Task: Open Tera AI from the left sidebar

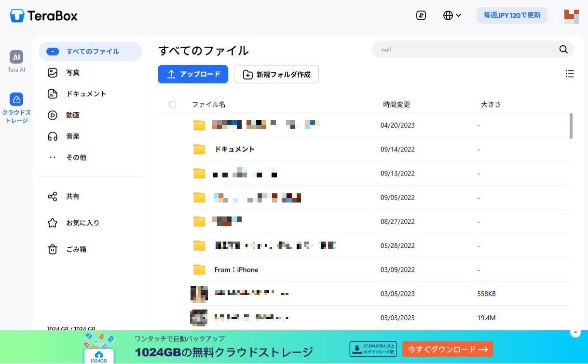Action: tap(16, 61)
